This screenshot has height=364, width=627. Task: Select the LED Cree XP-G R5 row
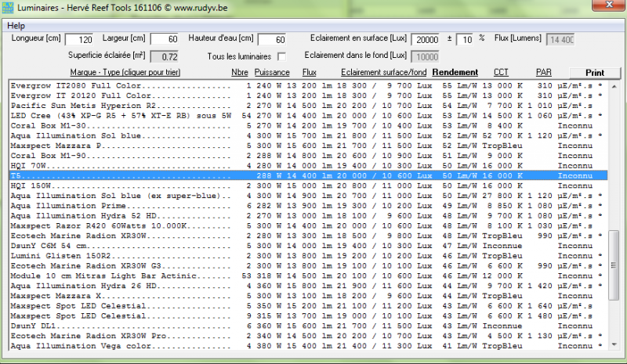tap(308, 116)
